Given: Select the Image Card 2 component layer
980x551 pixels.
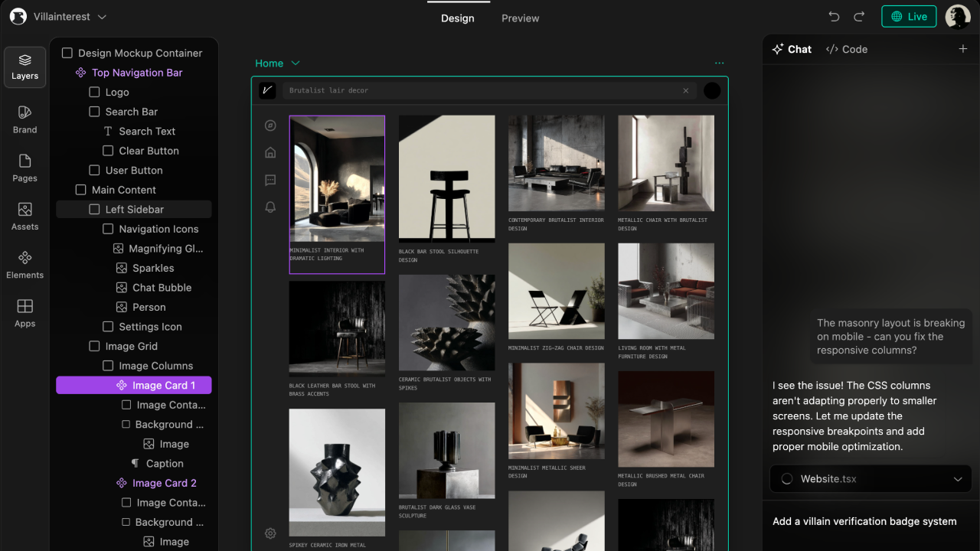Looking at the screenshot, I should point(156,483).
